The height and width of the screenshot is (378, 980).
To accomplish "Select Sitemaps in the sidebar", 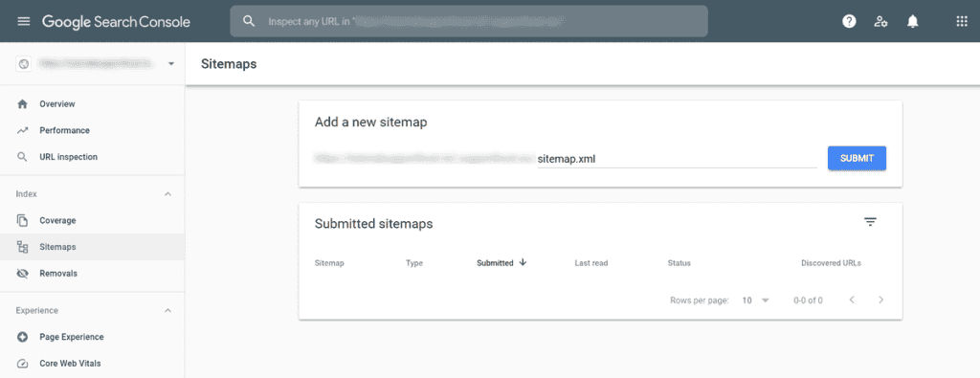I will 93,247.
